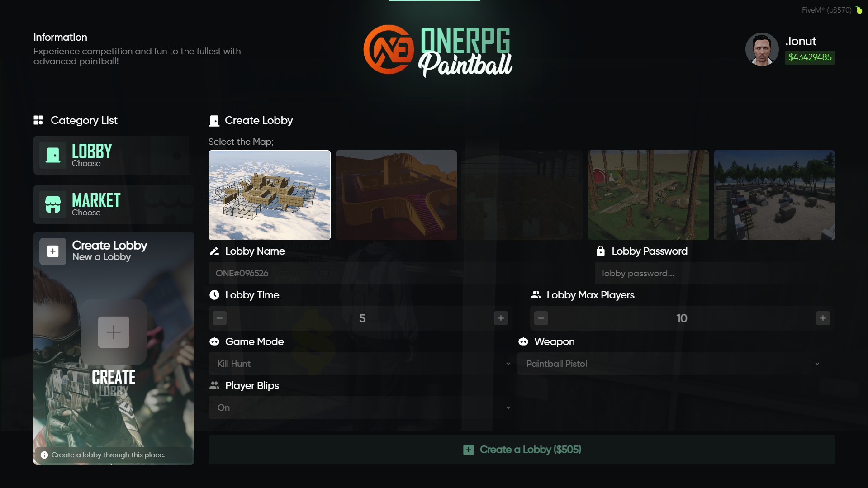
Task: Click the info icon in the sidebar footer
Action: (44, 455)
